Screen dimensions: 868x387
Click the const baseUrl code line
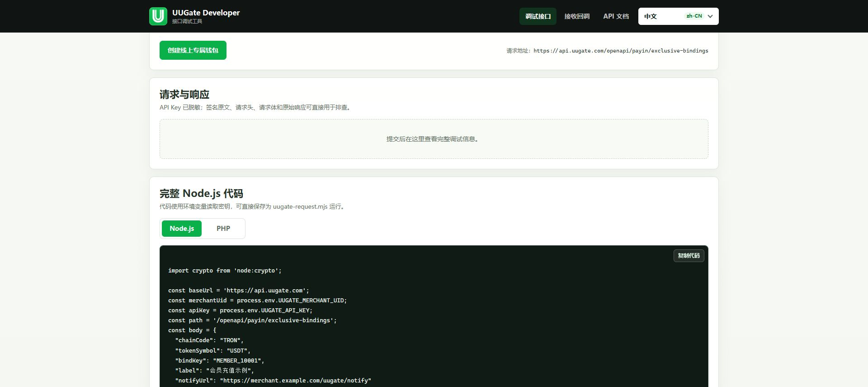point(239,291)
